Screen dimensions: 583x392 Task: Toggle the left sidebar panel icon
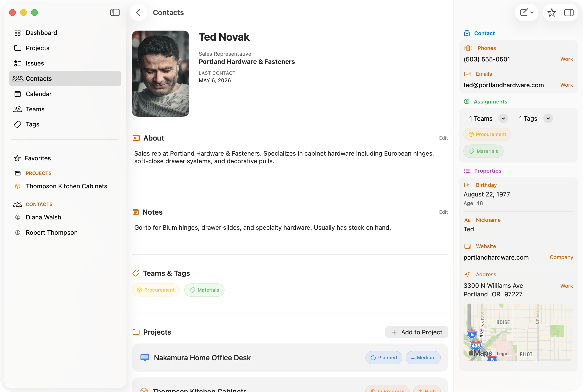pyautogui.click(x=115, y=12)
